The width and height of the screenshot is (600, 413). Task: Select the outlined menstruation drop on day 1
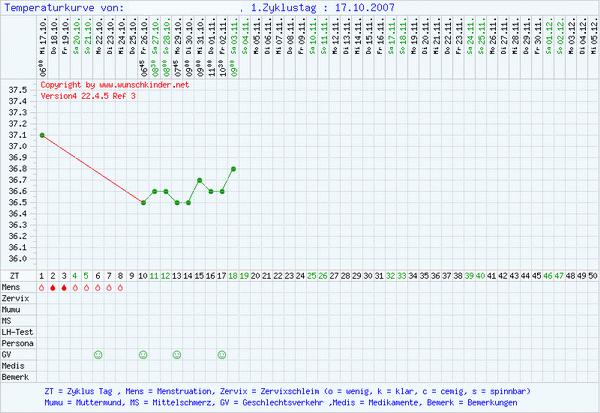click(x=42, y=287)
